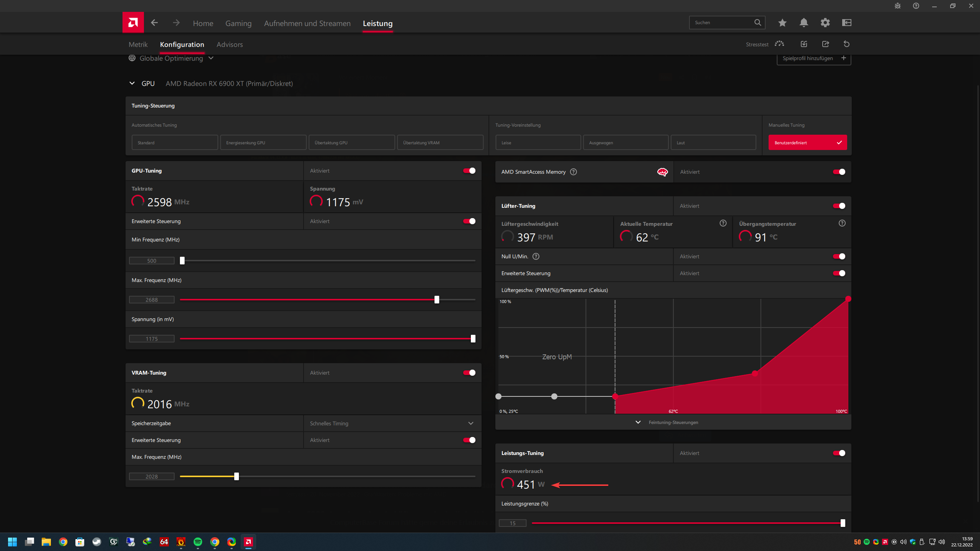
Task: Toggle AMD SmartAccess Memory off
Action: (x=839, y=172)
